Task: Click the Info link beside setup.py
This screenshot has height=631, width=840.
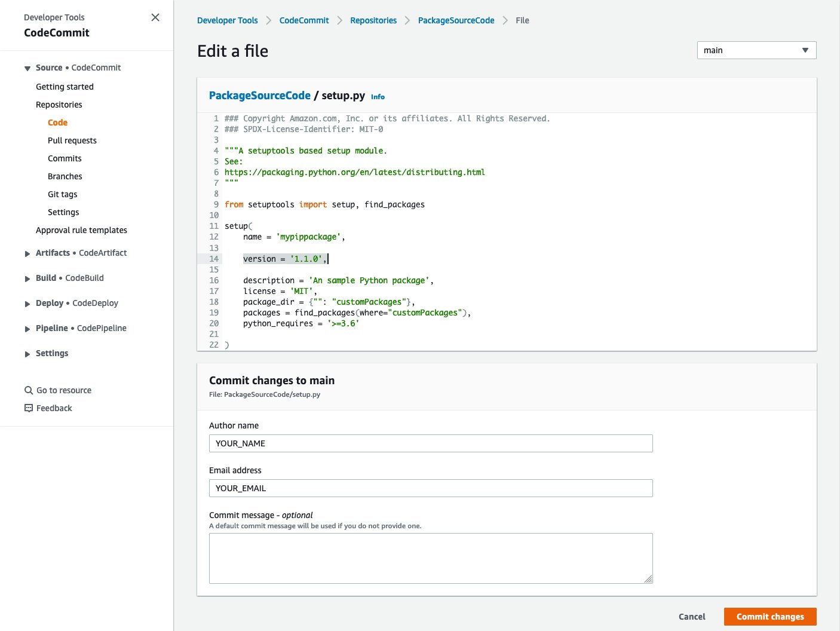Action: pos(378,96)
